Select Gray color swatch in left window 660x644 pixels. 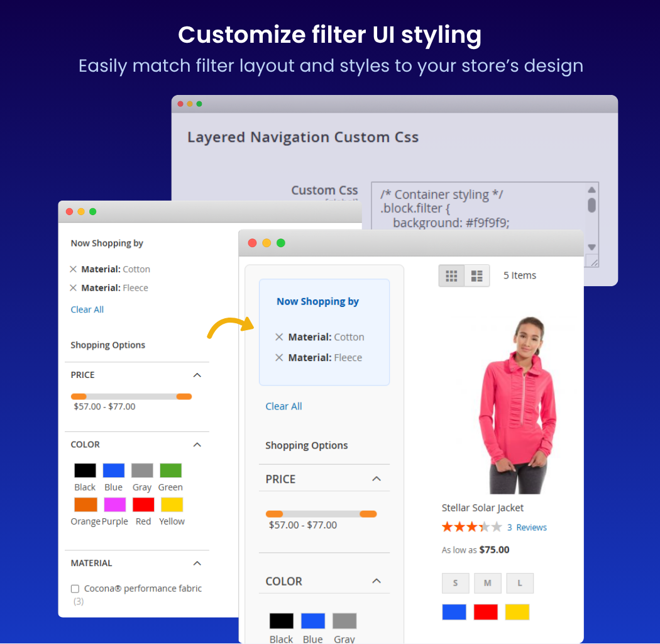click(142, 470)
